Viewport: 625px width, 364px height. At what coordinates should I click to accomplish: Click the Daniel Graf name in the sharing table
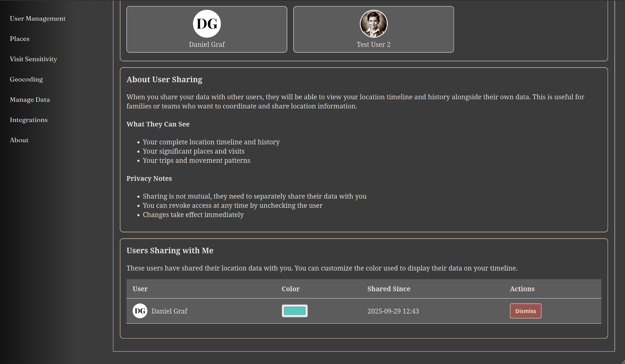(x=169, y=311)
